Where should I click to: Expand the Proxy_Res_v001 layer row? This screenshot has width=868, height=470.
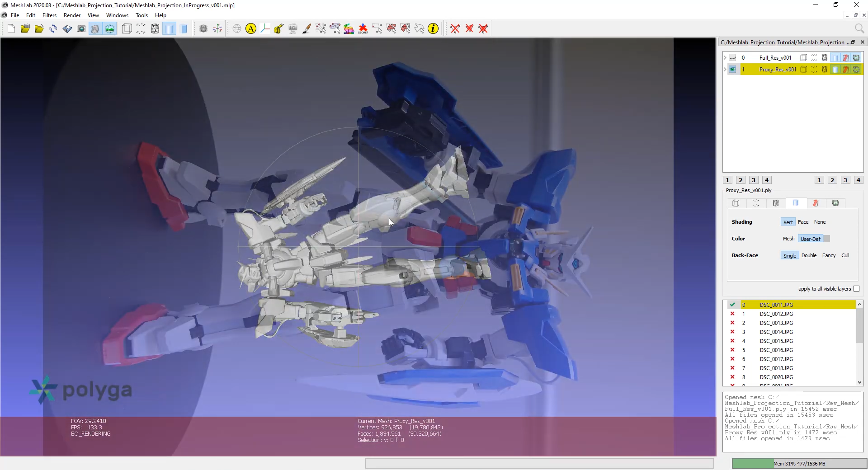point(725,70)
